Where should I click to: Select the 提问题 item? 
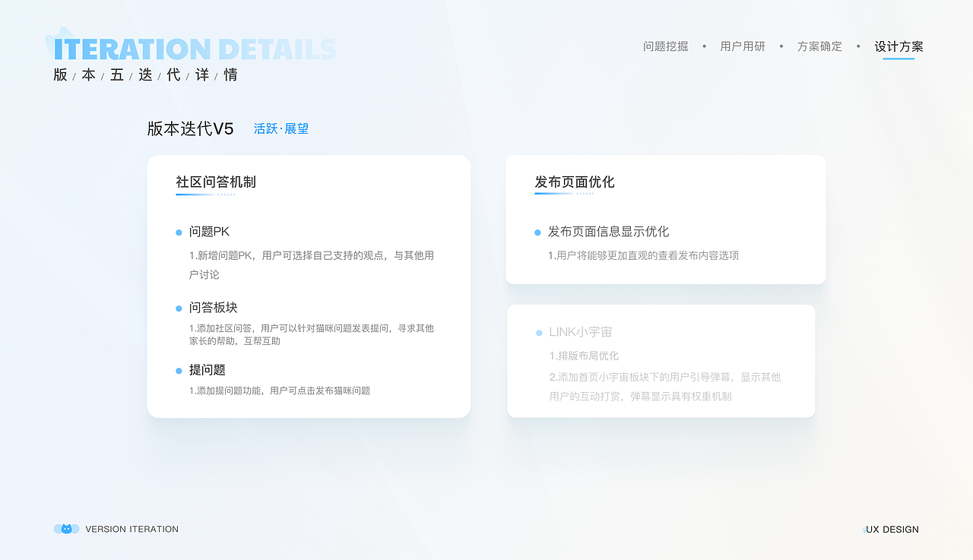(x=208, y=370)
